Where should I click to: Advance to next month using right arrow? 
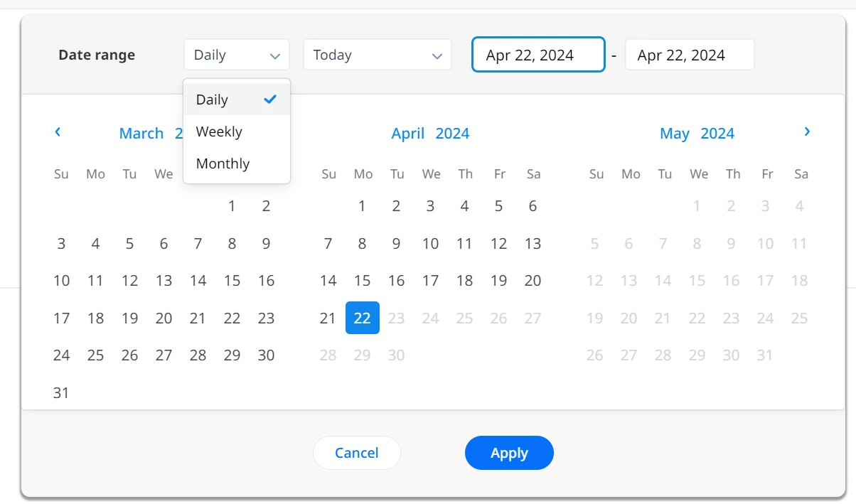807,132
